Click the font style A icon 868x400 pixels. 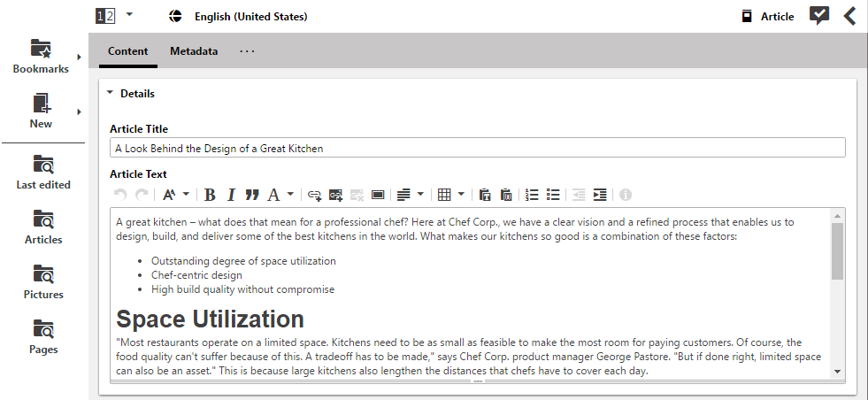(273, 195)
